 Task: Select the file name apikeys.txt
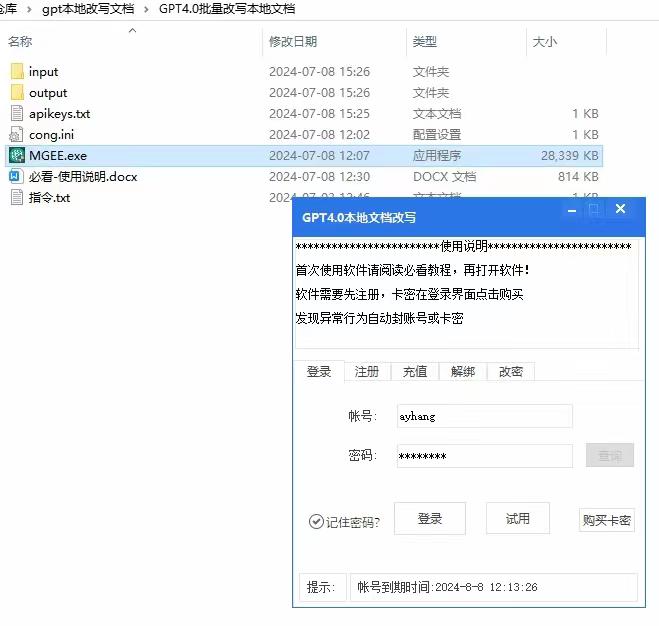coord(59,114)
